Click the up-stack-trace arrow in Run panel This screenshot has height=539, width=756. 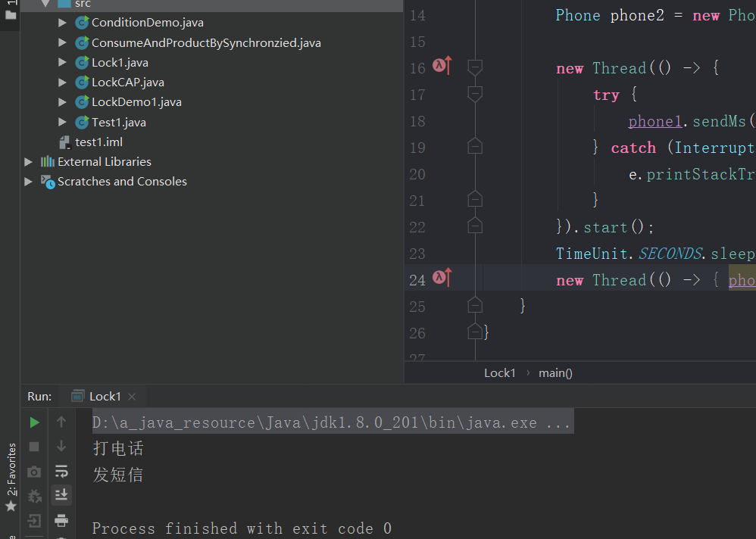[x=61, y=422]
